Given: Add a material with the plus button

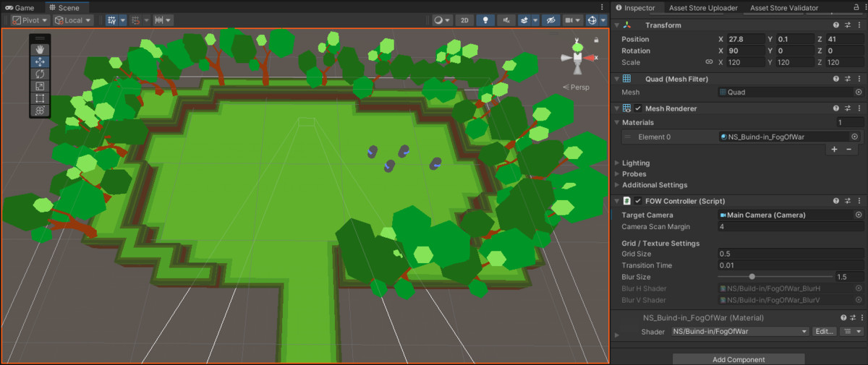Looking at the screenshot, I should tap(834, 149).
